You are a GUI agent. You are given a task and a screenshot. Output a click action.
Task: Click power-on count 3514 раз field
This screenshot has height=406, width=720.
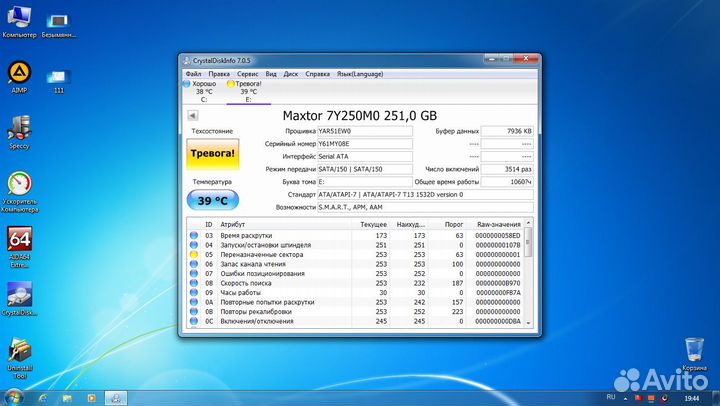point(507,169)
